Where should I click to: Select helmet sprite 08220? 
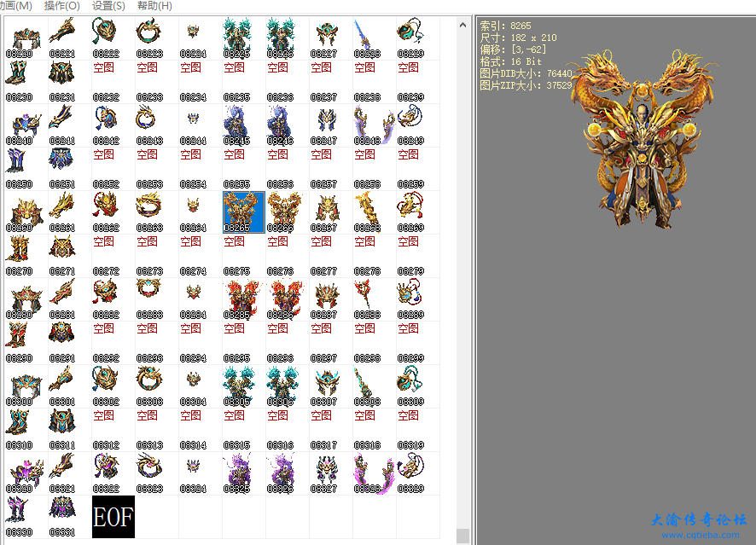26,38
